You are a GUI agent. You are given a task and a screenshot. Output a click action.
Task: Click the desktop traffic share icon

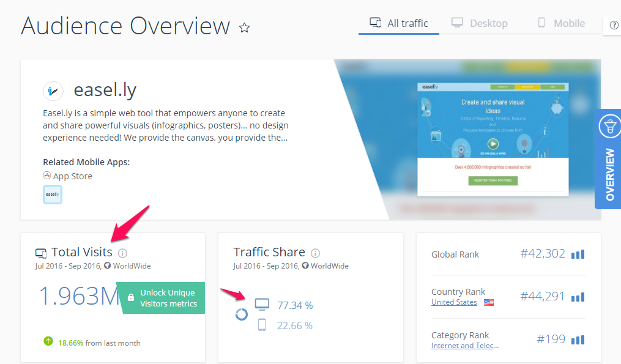(x=262, y=305)
